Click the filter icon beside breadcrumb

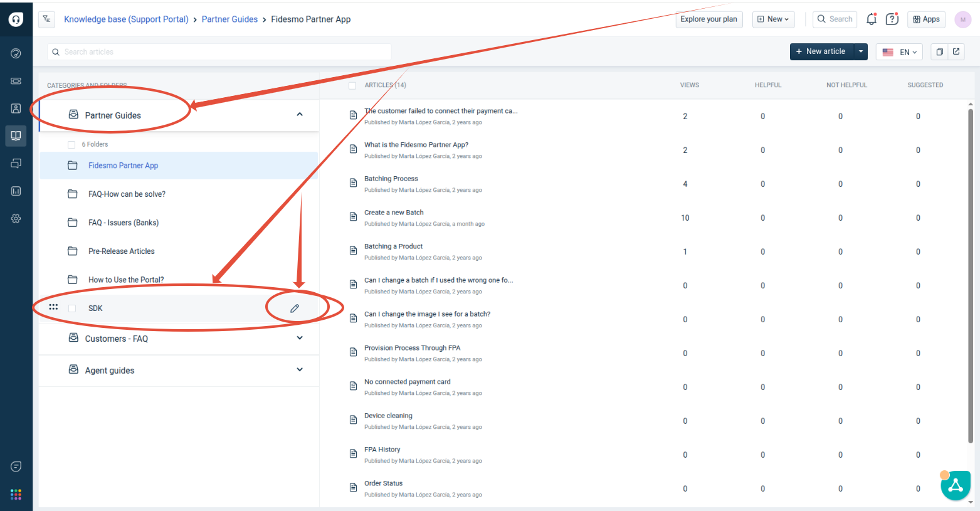click(x=46, y=19)
